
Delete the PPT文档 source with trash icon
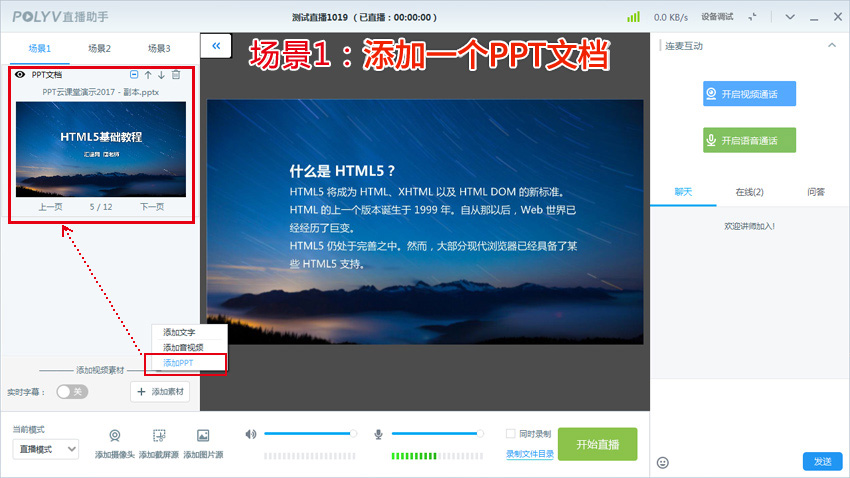(176, 75)
